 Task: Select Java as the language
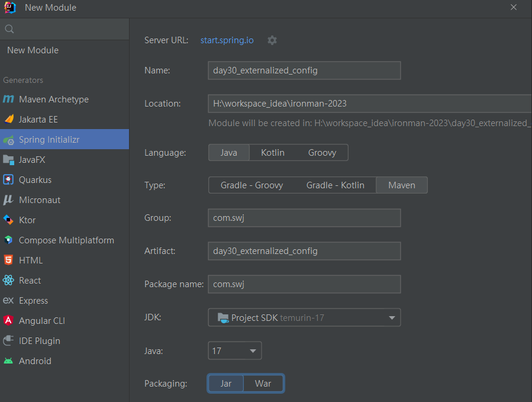pyautogui.click(x=228, y=153)
